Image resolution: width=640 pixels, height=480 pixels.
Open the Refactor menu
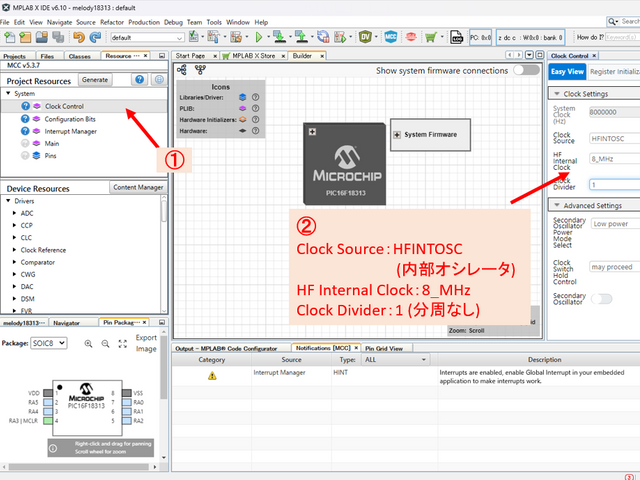click(x=113, y=21)
